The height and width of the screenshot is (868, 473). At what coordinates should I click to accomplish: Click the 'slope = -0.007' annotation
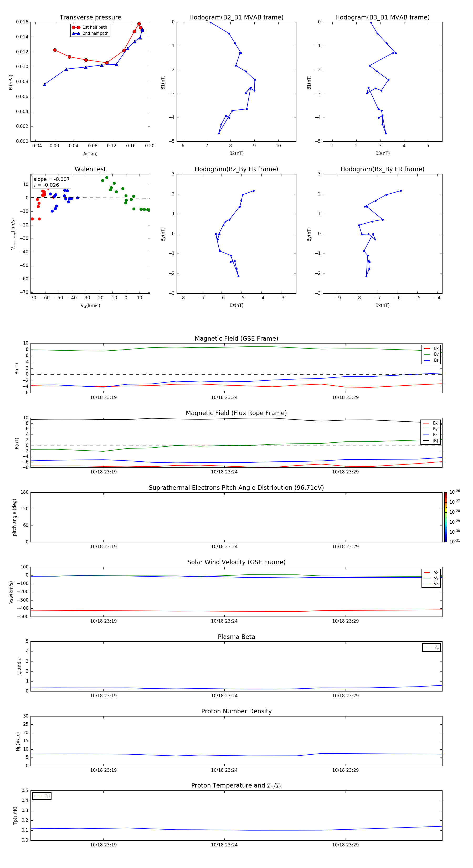click(52, 179)
